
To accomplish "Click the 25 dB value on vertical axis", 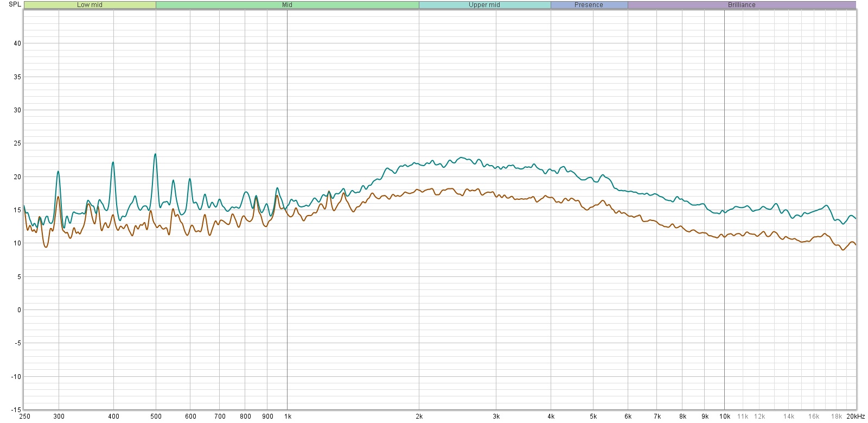I will pyautogui.click(x=17, y=143).
